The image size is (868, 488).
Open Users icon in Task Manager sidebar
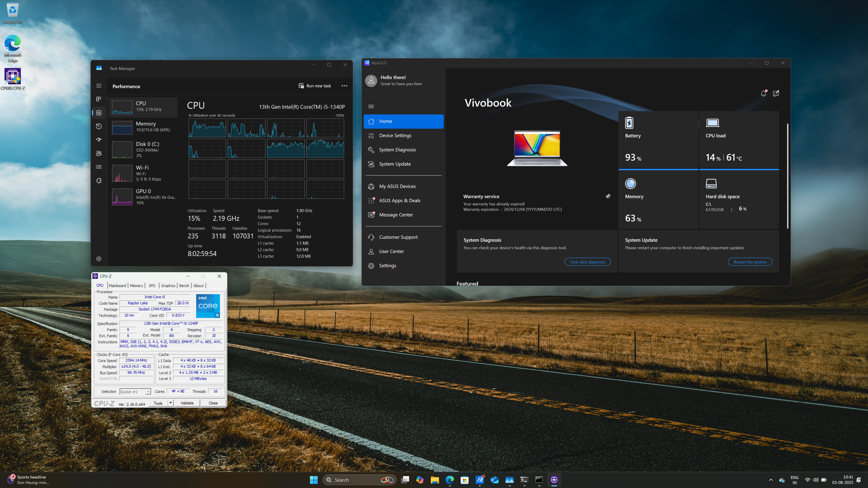coord(99,153)
